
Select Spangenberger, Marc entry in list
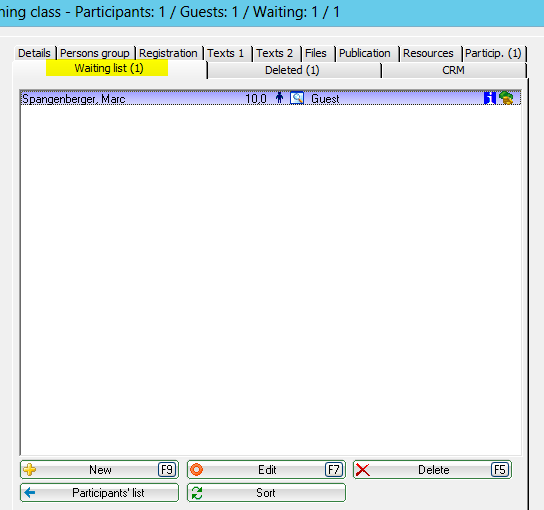click(271, 98)
